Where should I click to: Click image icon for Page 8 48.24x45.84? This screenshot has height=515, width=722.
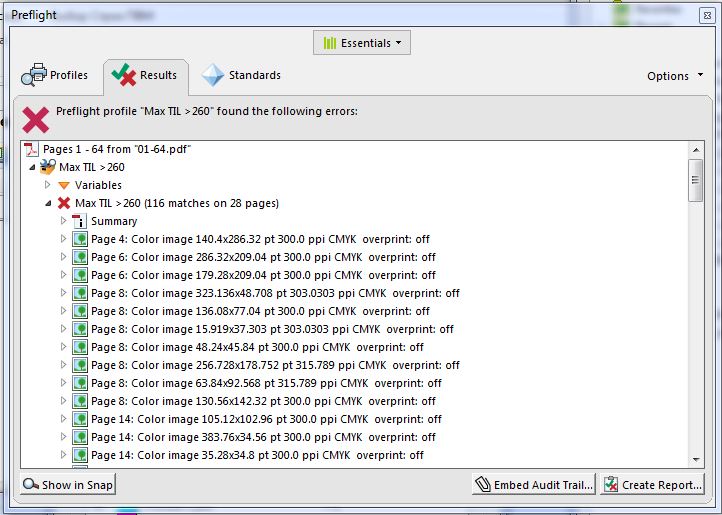click(x=80, y=347)
